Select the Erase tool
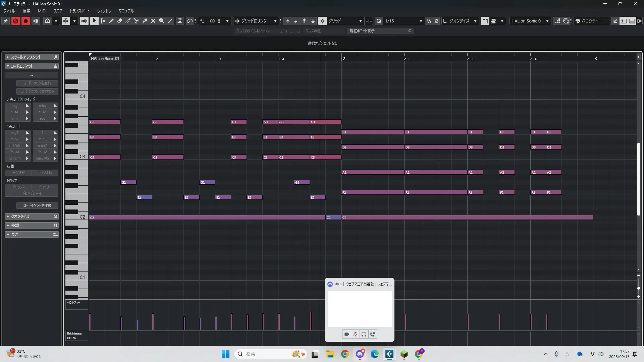The image size is (644, 362). coord(120,21)
